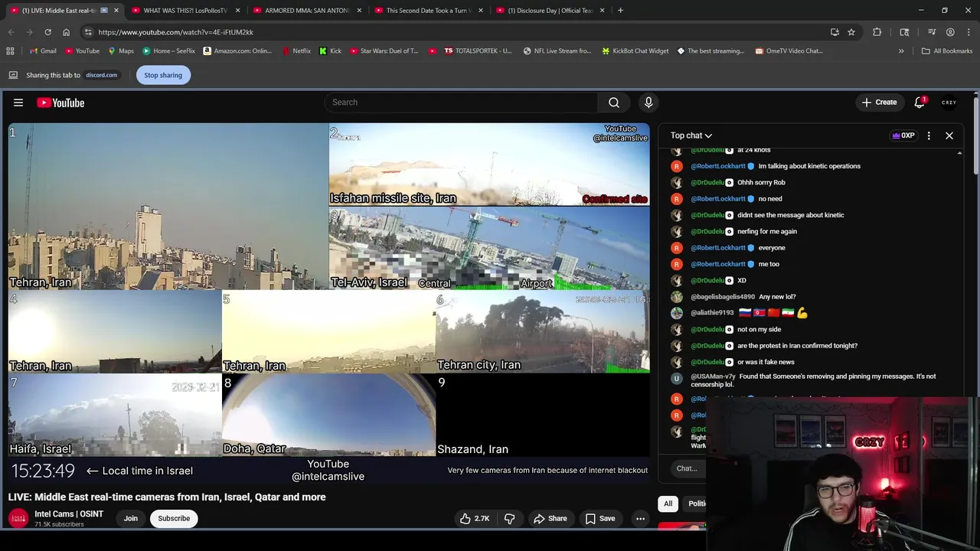Switch to the WHAT WAS THIS?! LosPollosTV tab

pyautogui.click(x=185, y=11)
